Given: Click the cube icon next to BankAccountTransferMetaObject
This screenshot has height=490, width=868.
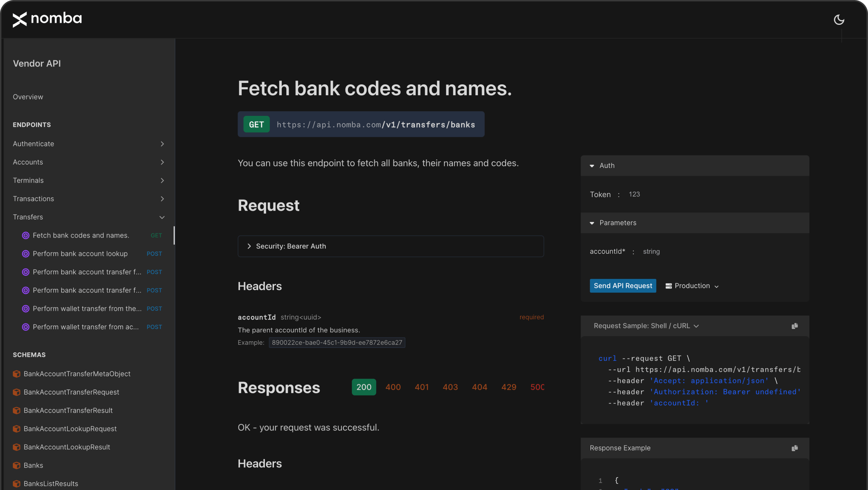Looking at the screenshot, I should tap(16, 374).
